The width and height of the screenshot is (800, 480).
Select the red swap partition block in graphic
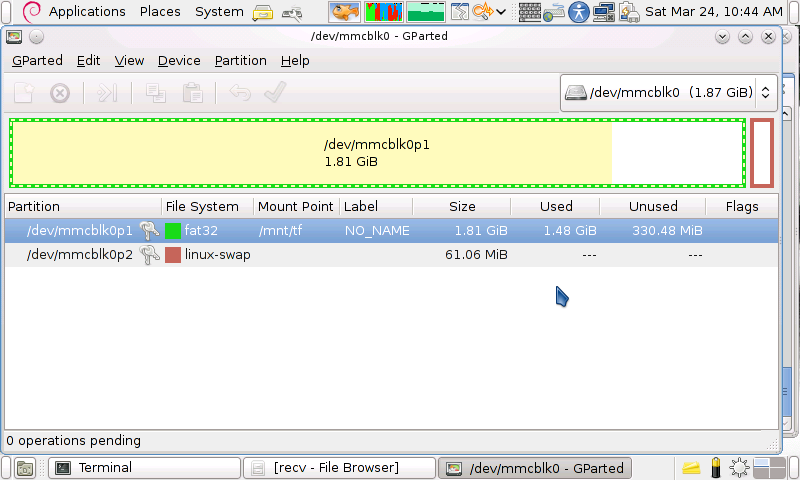(x=762, y=153)
